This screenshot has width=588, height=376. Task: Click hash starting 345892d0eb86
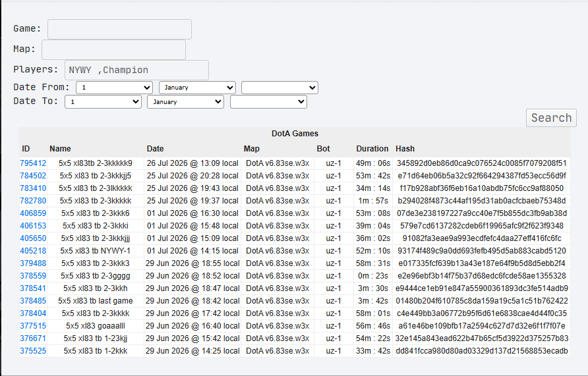(482, 163)
